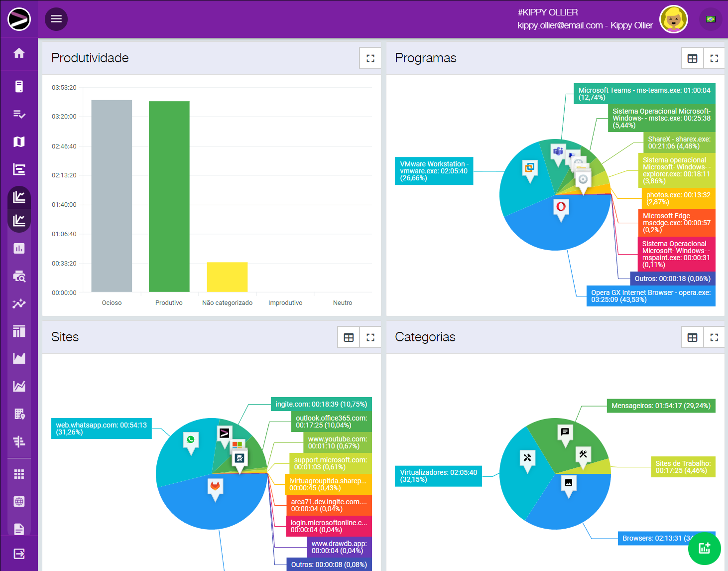This screenshot has width=728, height=571.
Task: Click the web.whatsapp.com pie chart label
Action: (x=102, y=428)
